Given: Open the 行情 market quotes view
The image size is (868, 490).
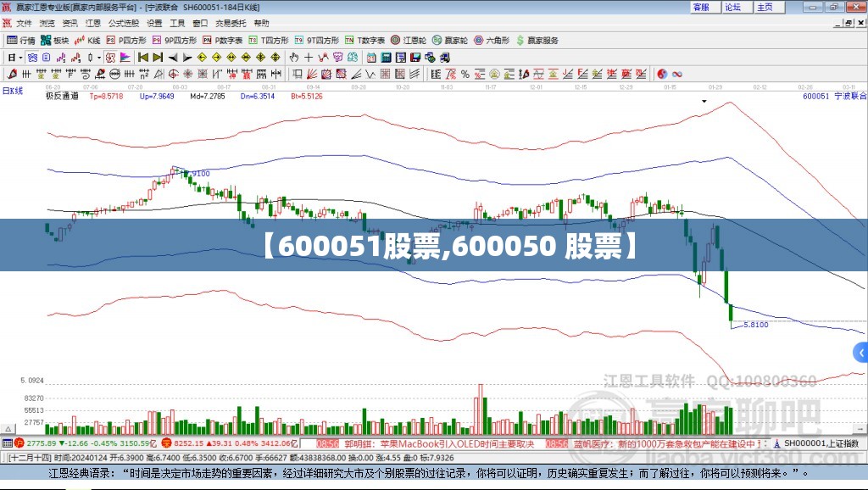Looking at the screenshot, I should [x=21, y=40].
